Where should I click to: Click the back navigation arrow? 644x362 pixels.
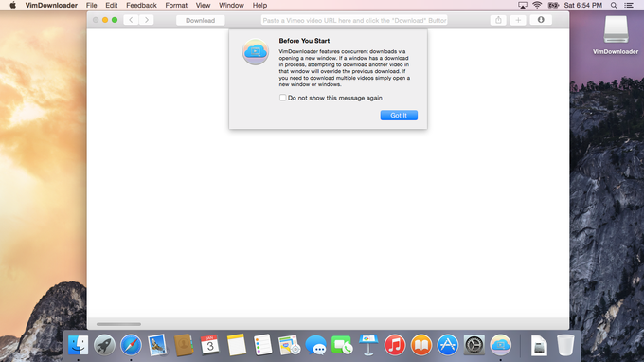point(131,20)
